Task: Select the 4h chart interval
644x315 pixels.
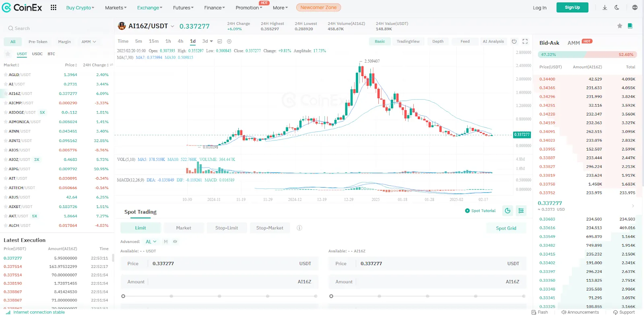Action: pos(180,41)
